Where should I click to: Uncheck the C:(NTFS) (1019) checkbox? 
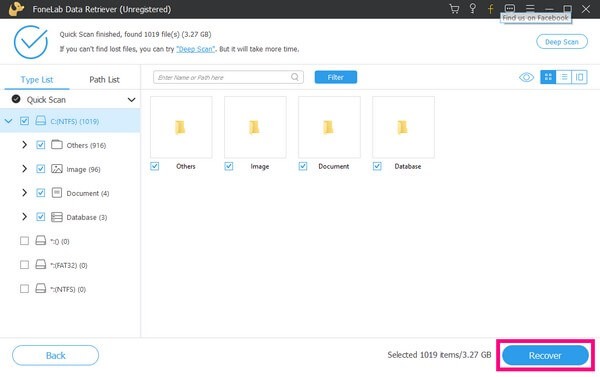click(24, 121)
